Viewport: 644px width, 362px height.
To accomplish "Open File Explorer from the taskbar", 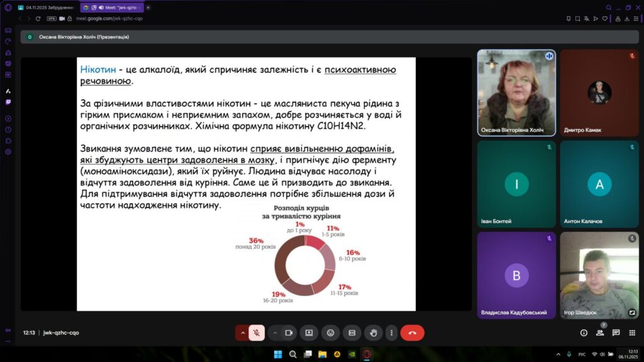I will (322, 354).
